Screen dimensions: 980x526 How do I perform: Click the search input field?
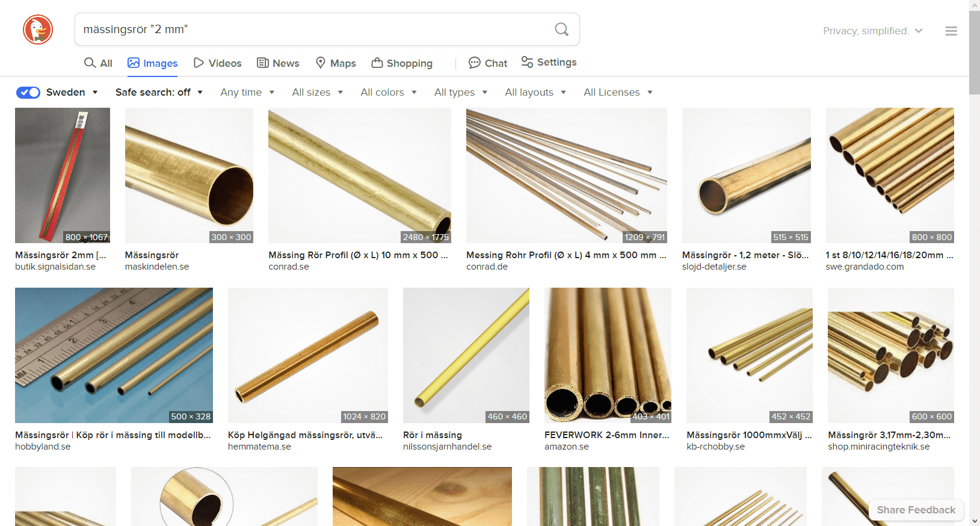(313, 29)
